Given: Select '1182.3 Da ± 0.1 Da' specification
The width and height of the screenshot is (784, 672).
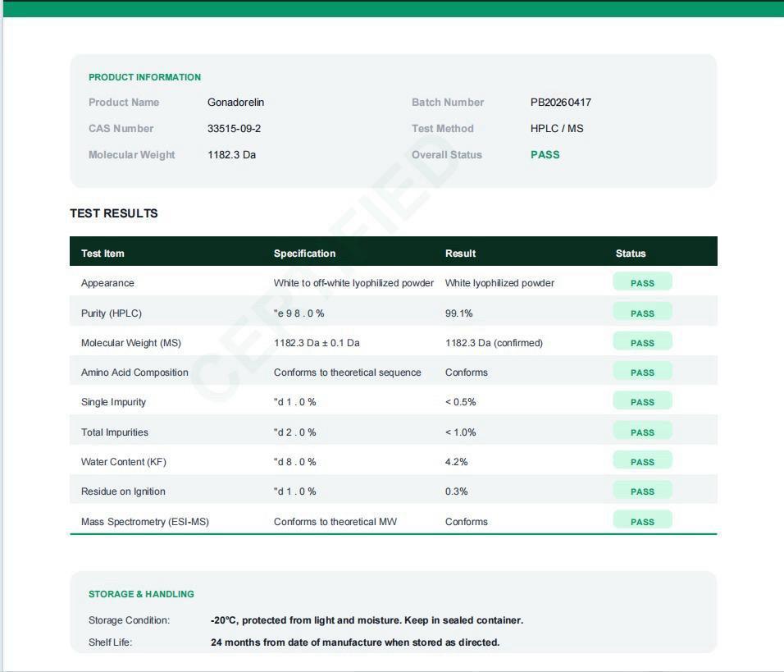Looking at the screenshot, I should 317,343.
